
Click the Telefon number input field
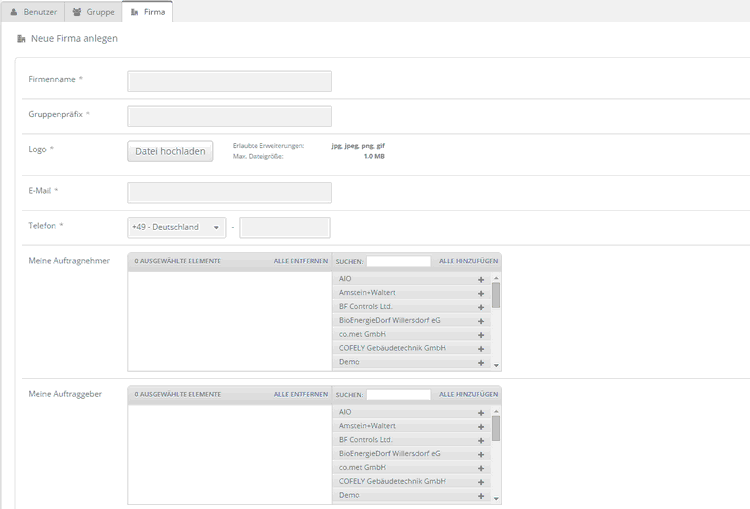tap(285, 227)
